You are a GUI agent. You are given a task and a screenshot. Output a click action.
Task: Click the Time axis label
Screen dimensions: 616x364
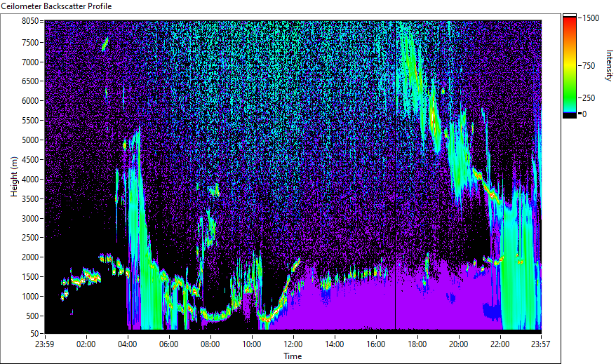(x=293, y=356)
